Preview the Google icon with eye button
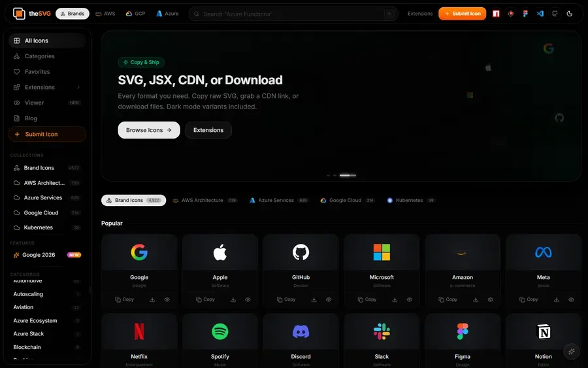The image size is (588, 368). [x=167, y=300]
